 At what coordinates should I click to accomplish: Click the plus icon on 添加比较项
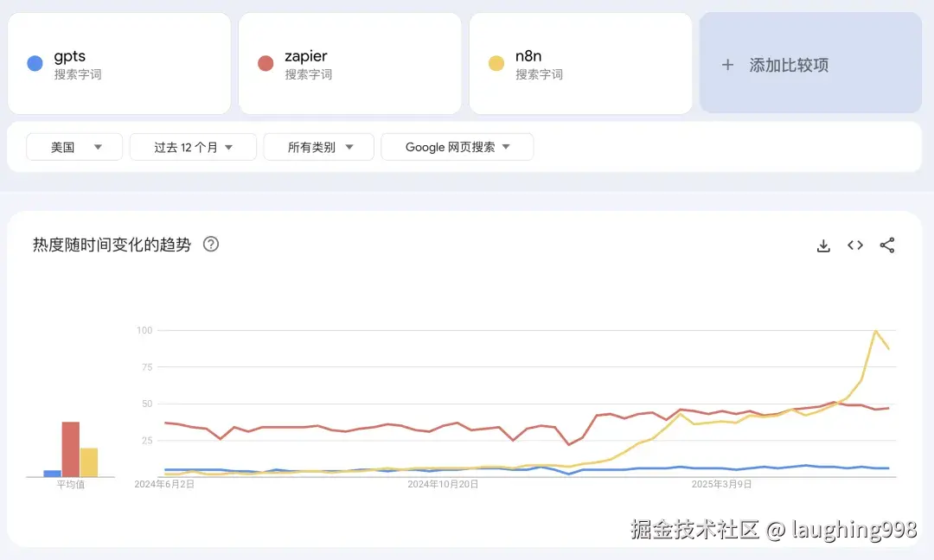[x=727, y=64]
